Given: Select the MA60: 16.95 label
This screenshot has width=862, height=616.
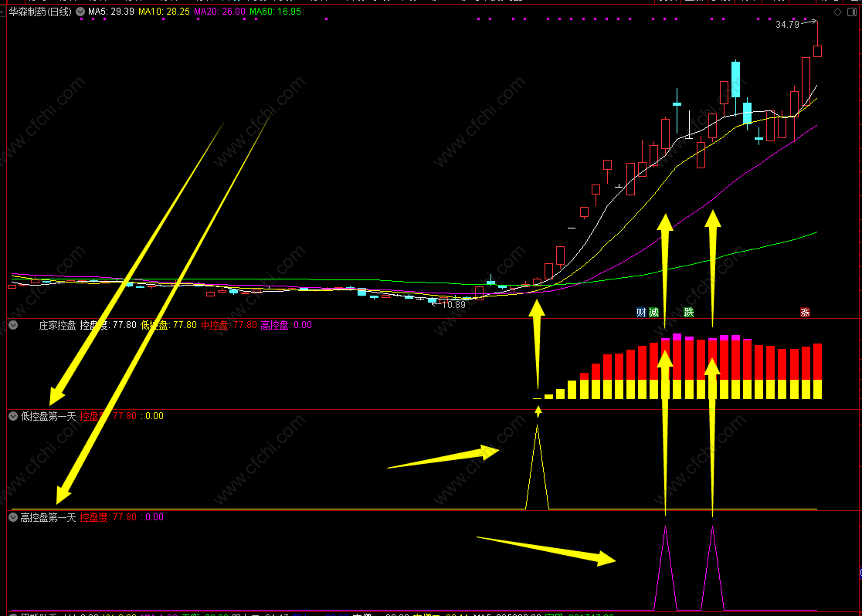Looking at the screenshot, I should [x=276, y=12].
